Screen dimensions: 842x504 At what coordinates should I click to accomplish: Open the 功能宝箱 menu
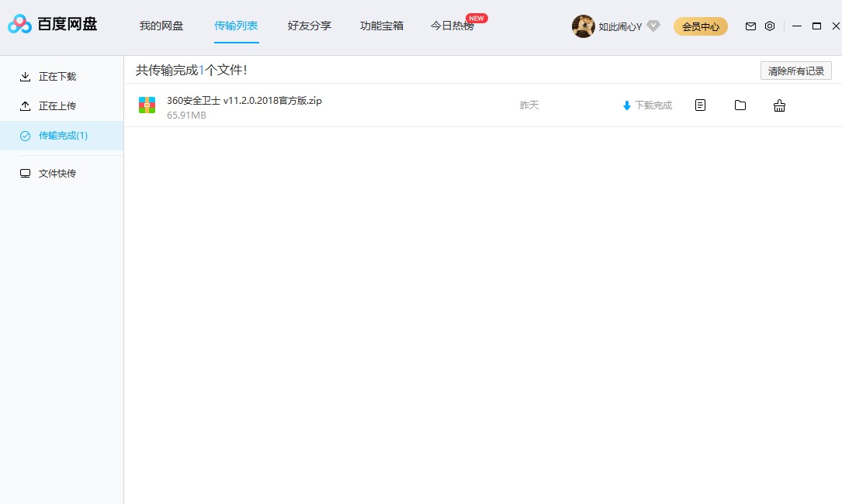[382, 25]
